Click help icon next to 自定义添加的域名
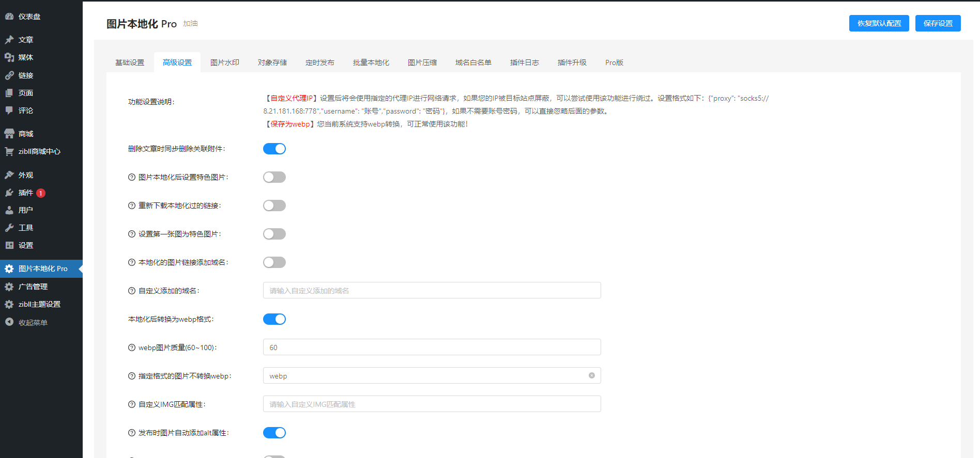The height and width of the screenshot is (458, 980). pos(132,291)
